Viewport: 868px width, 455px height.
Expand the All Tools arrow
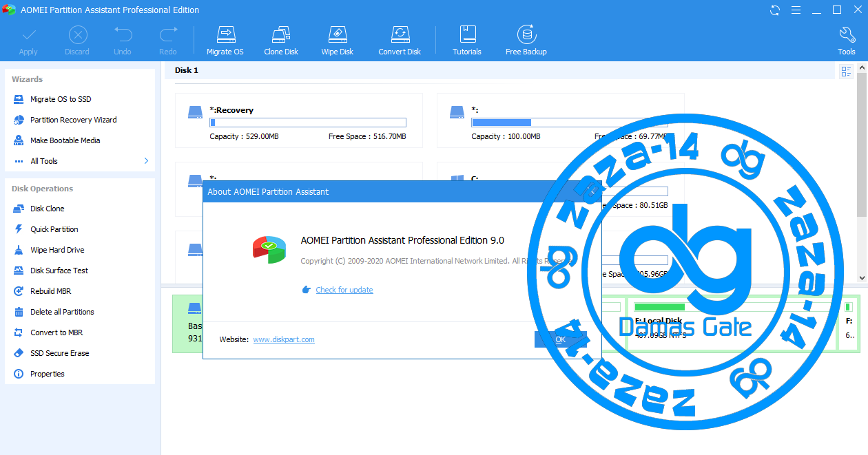tap(146, 161)
